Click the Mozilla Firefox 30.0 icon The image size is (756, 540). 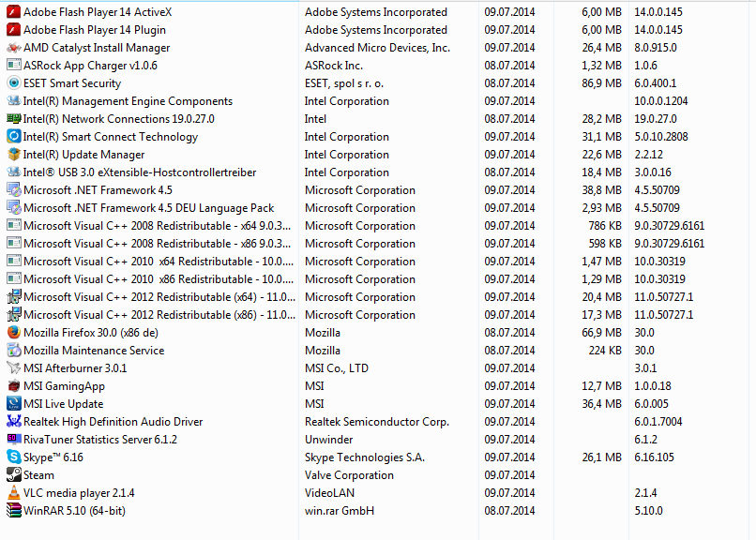tap(13, 333)
